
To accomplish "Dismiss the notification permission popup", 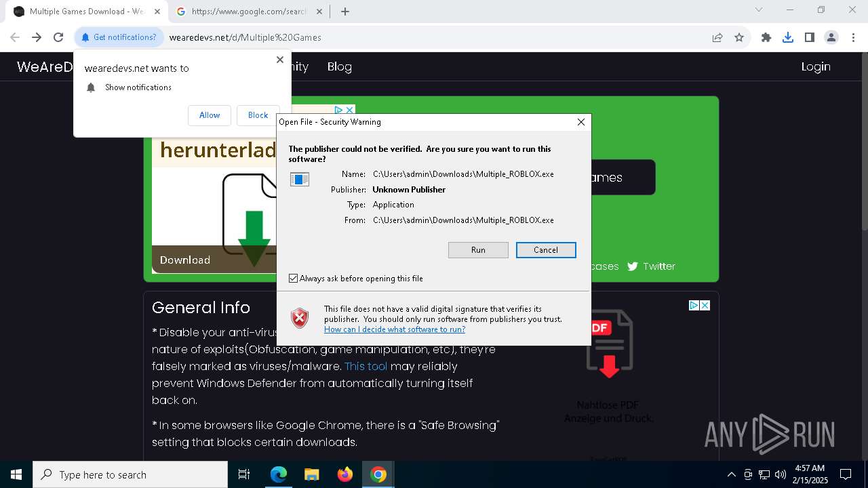I will point(280,60).
